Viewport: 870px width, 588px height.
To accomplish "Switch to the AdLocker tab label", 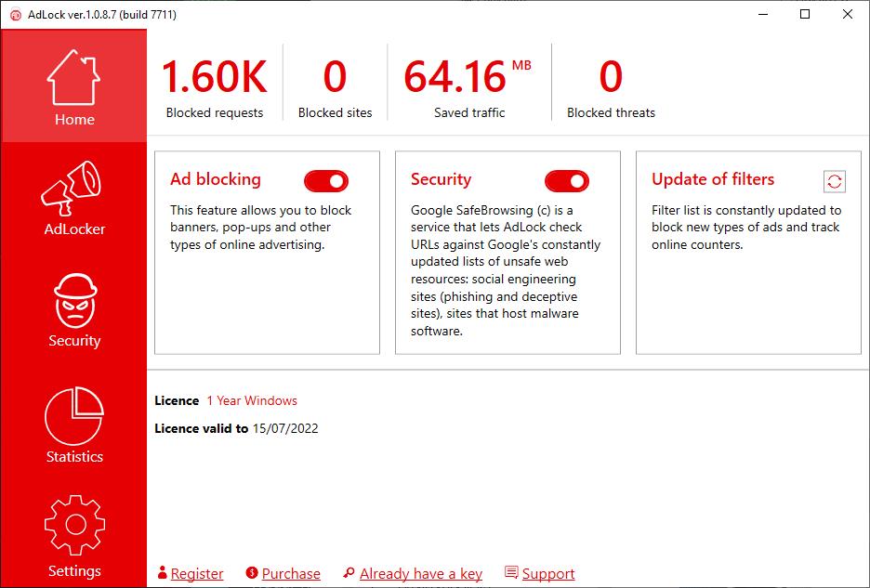I will click(x=74, y=229).
